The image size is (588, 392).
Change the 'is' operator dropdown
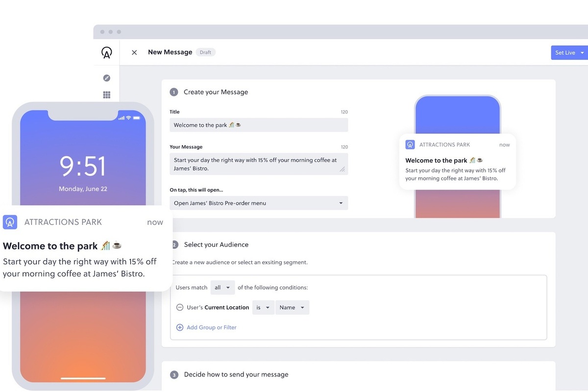tap(263, 308)
